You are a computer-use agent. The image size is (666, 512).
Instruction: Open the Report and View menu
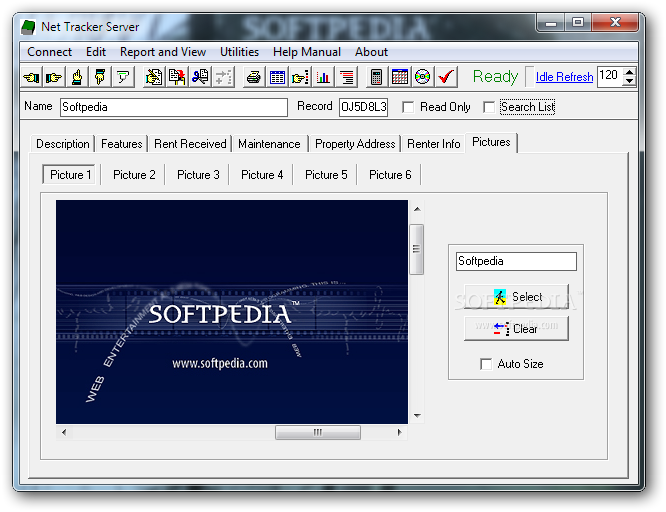click(163, 52)
